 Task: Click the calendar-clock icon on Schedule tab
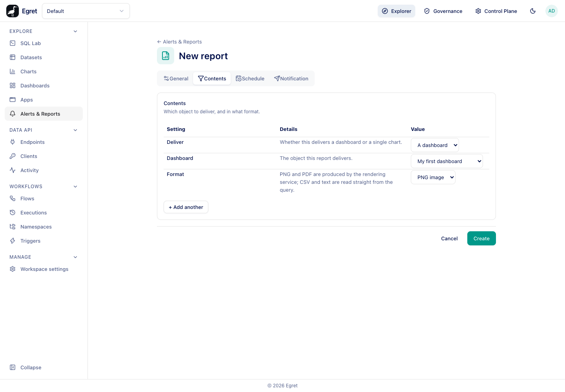coord(239,78)
